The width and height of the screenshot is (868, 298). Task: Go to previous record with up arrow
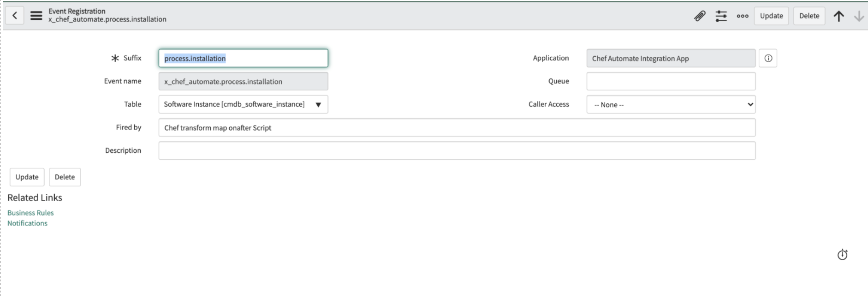tap(838, 16)
